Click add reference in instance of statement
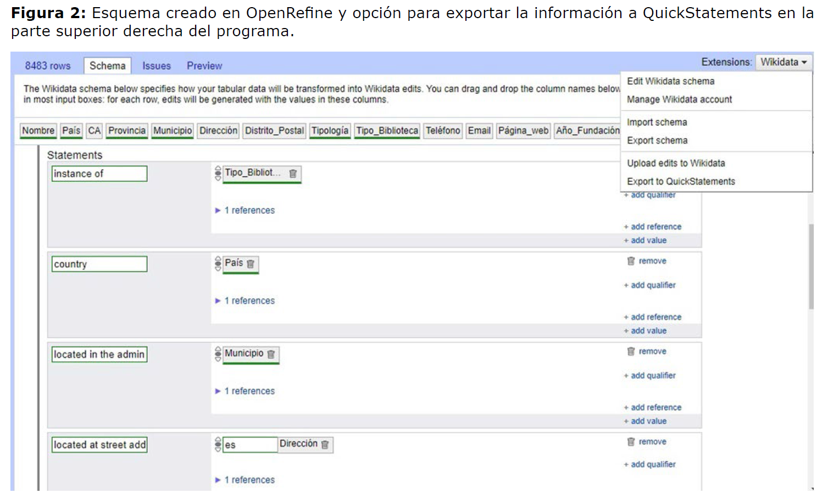The height and width of the screenshot is (504, 839). (x=653, y=227)
